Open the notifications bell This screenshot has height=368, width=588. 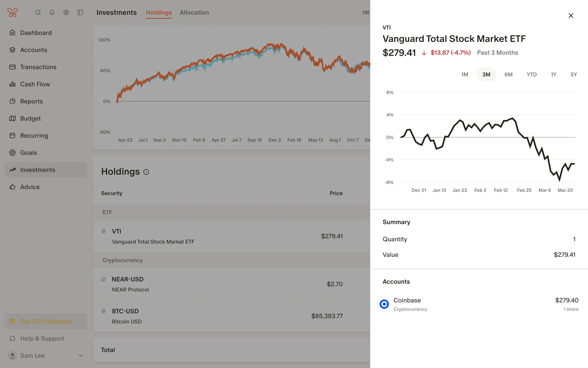click(52, 13)
